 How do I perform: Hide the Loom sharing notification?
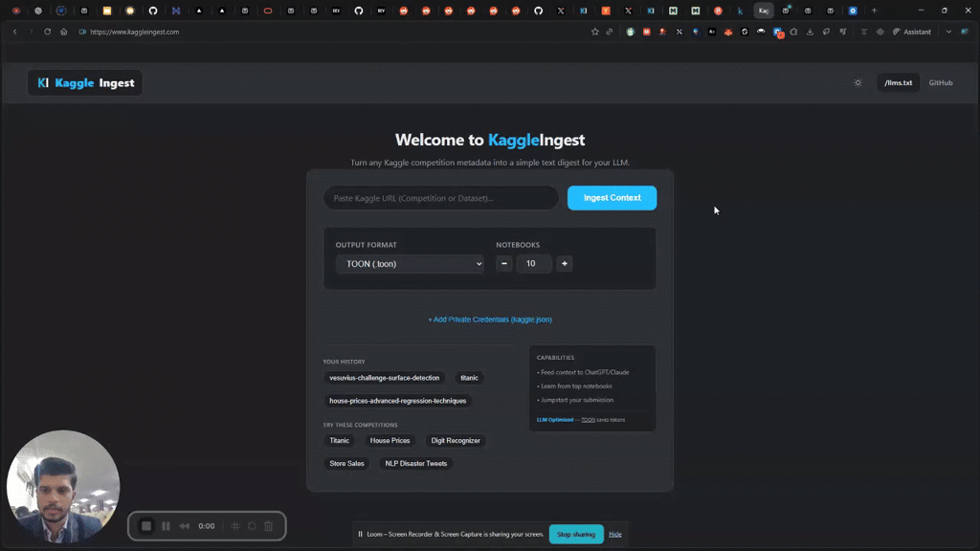(x=615, y=534)
